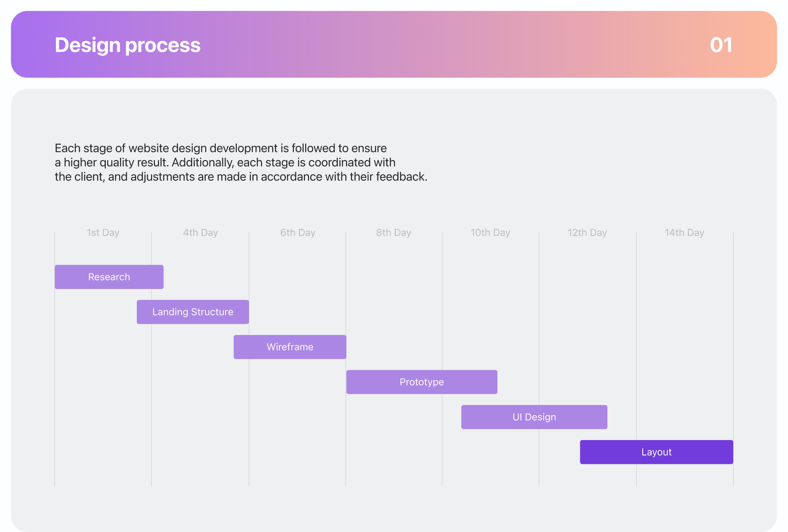Click the "Design process" title text
788x532 pixels.
point(128,45)
